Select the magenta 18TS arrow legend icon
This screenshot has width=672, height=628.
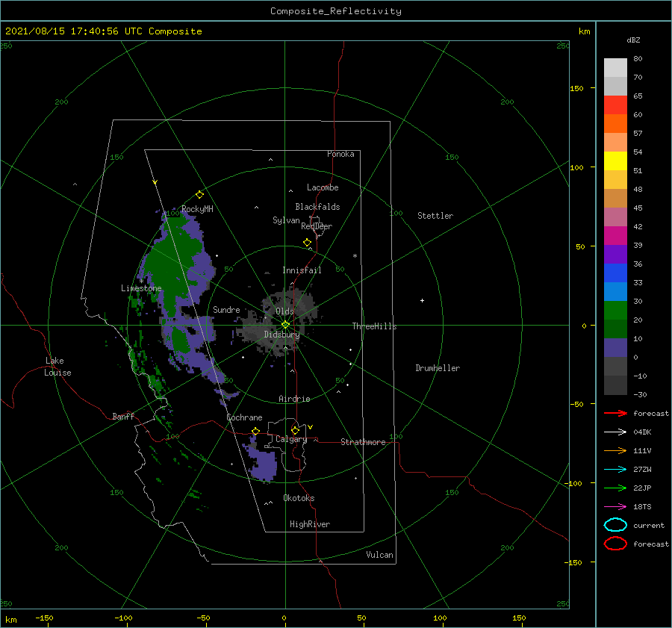pos(615,507)
